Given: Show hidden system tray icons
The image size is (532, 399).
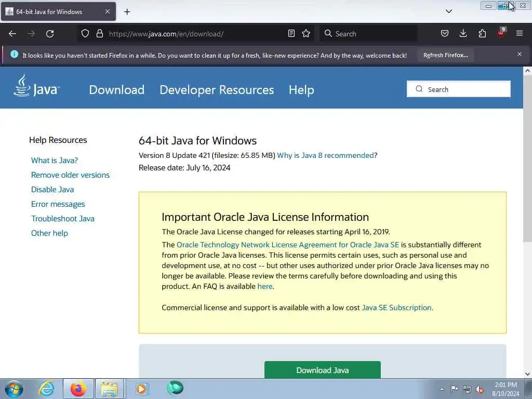Looking at the screenshot, I should coord(442,390).
